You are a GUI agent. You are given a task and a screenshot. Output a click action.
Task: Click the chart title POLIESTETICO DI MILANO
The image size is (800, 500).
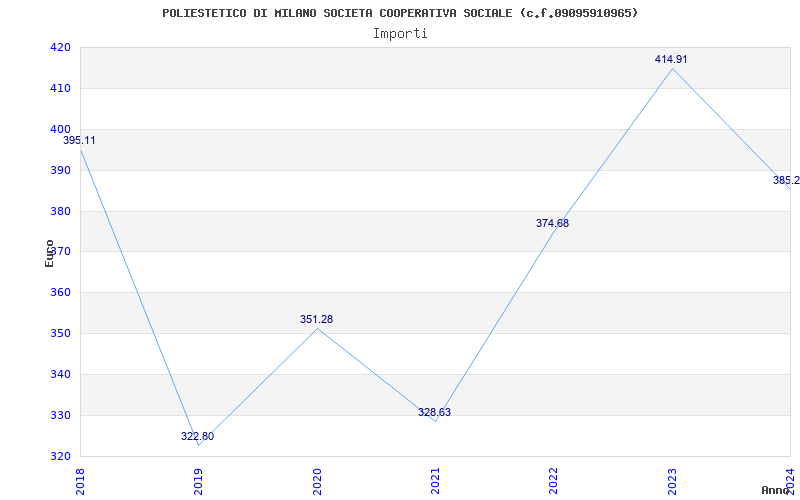[x=400, y=13]
